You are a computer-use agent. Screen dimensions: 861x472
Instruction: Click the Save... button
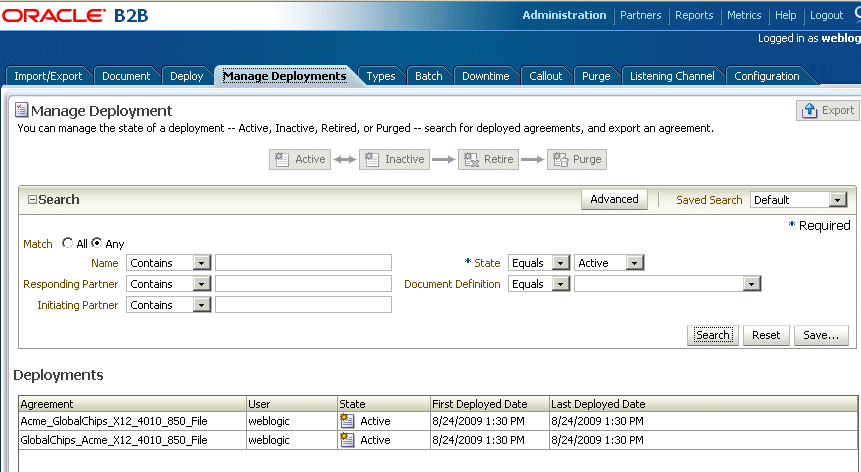821,335
